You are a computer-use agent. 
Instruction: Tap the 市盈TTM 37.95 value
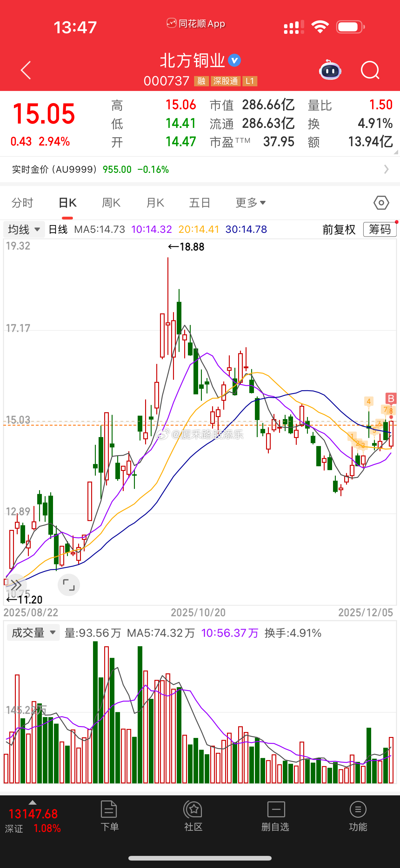tap(279, 142)
